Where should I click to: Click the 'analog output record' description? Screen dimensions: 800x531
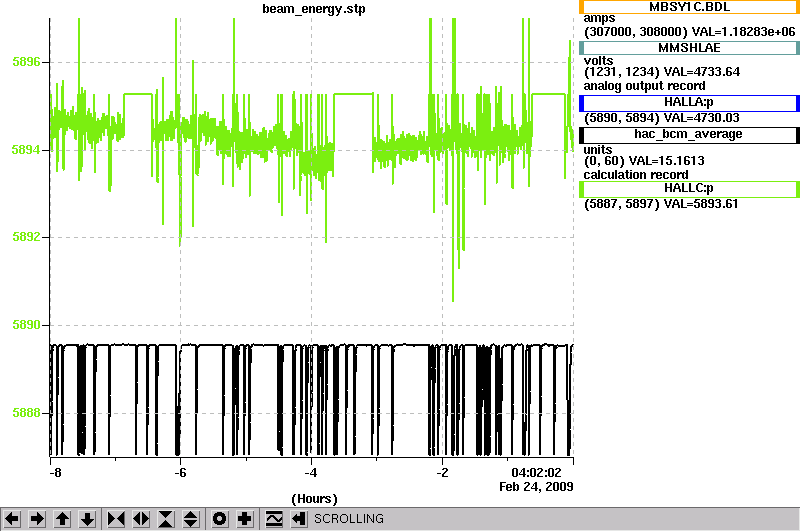(644, 86)
